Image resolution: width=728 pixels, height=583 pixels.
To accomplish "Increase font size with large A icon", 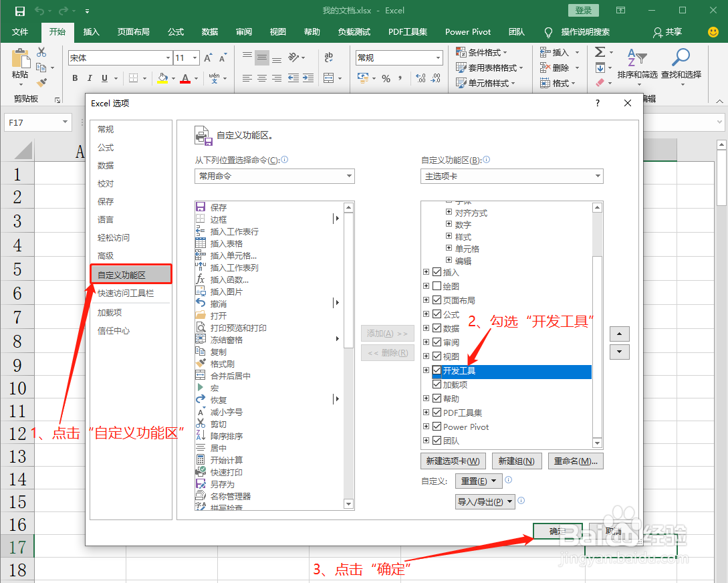I will (208, 57).
